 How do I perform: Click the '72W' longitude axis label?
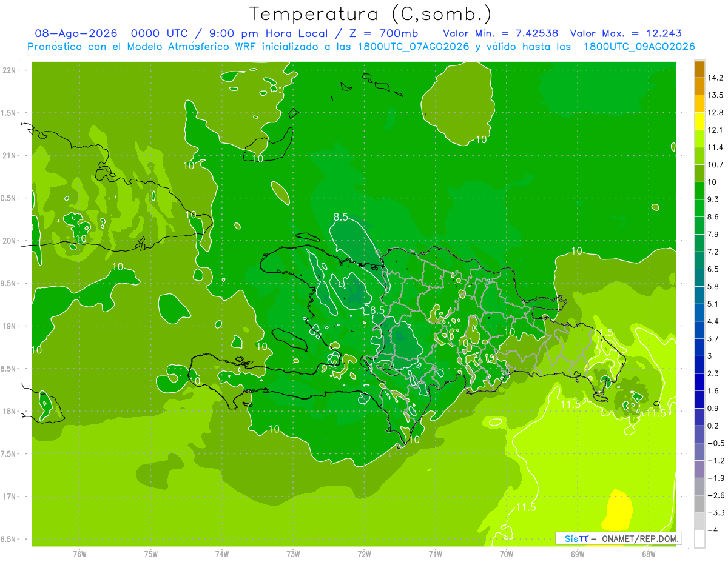pyautogui.click(x=364, y=554)
